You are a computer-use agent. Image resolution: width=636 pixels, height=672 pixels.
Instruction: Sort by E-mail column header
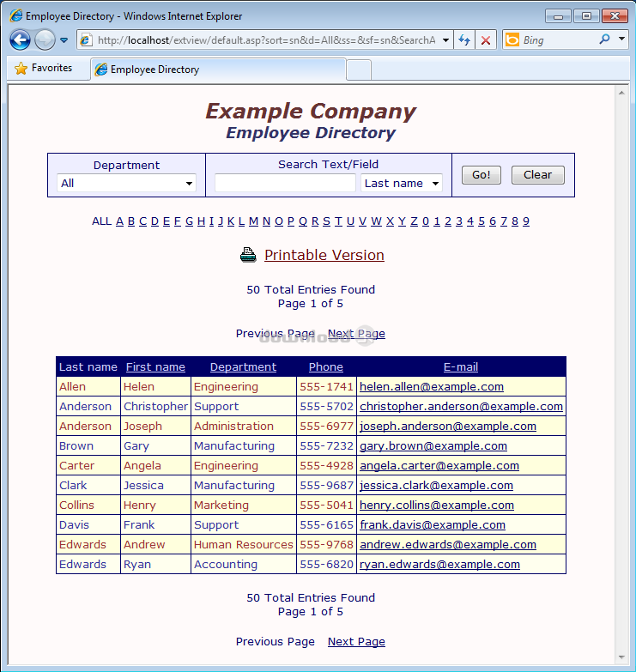pyautogui.click(x=461, y=366)
